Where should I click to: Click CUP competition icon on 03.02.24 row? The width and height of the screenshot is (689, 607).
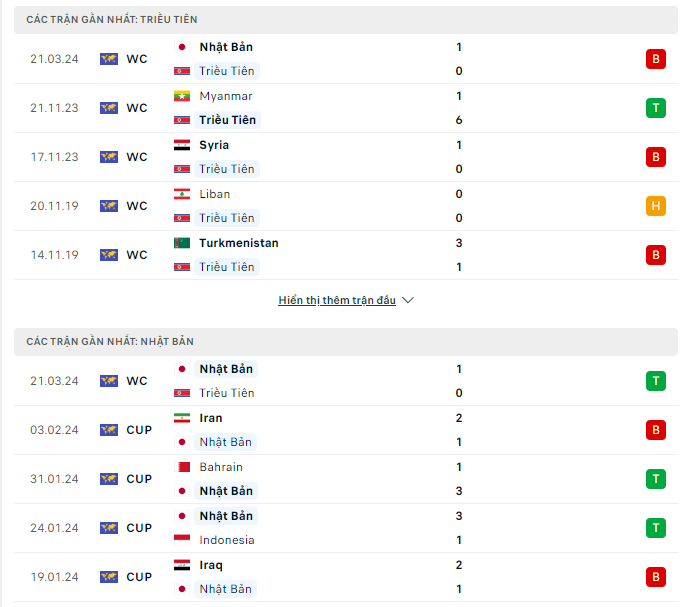109,430
